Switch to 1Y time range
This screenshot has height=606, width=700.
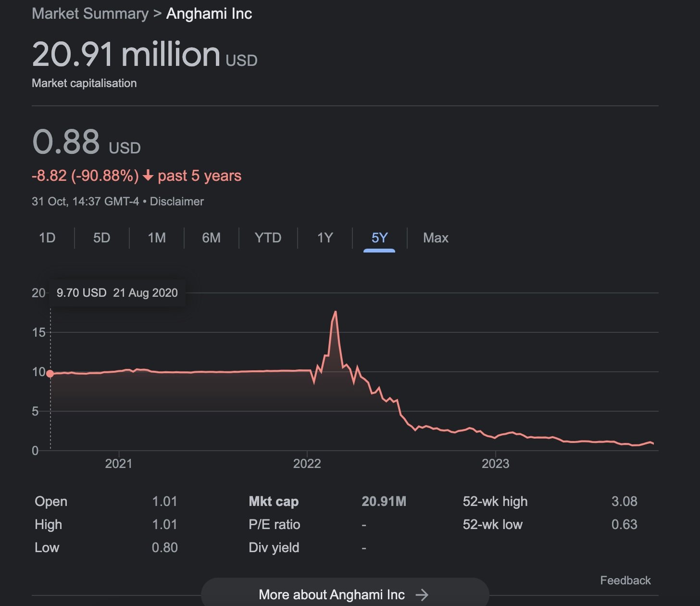325,238
